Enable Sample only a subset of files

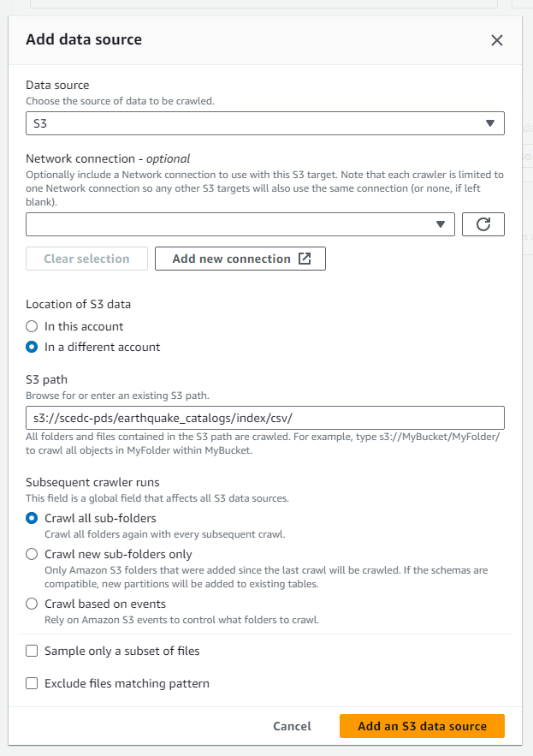32,651
